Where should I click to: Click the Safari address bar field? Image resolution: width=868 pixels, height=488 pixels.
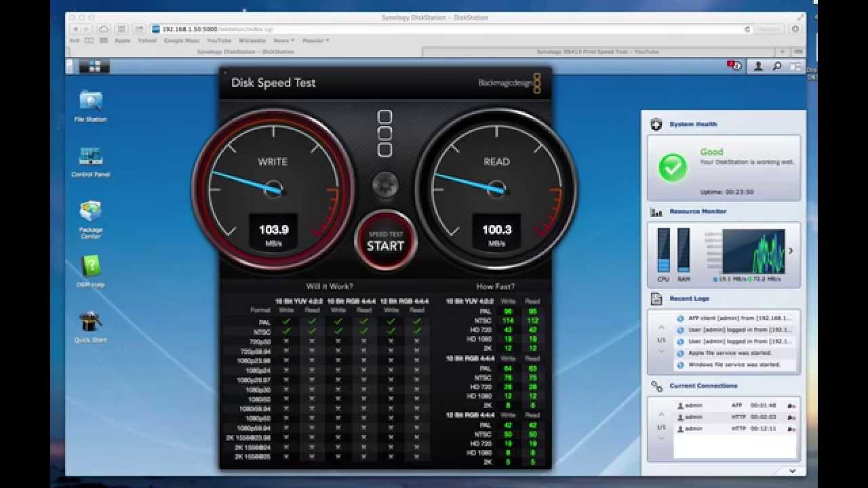tap(452, 29)
